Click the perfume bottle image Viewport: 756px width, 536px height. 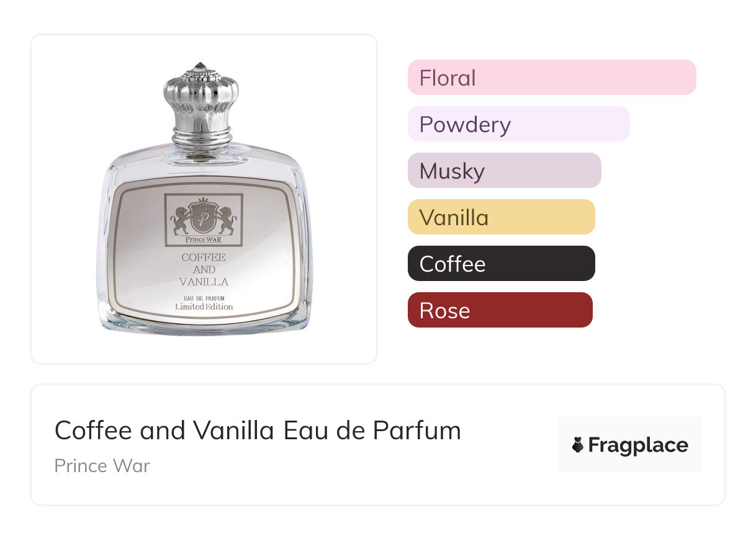[204, 199]
